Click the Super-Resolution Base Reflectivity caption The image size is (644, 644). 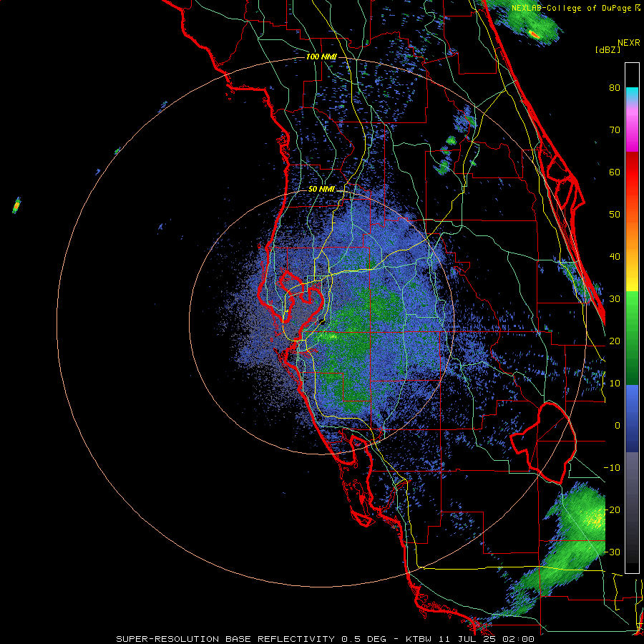coord(325,639)
